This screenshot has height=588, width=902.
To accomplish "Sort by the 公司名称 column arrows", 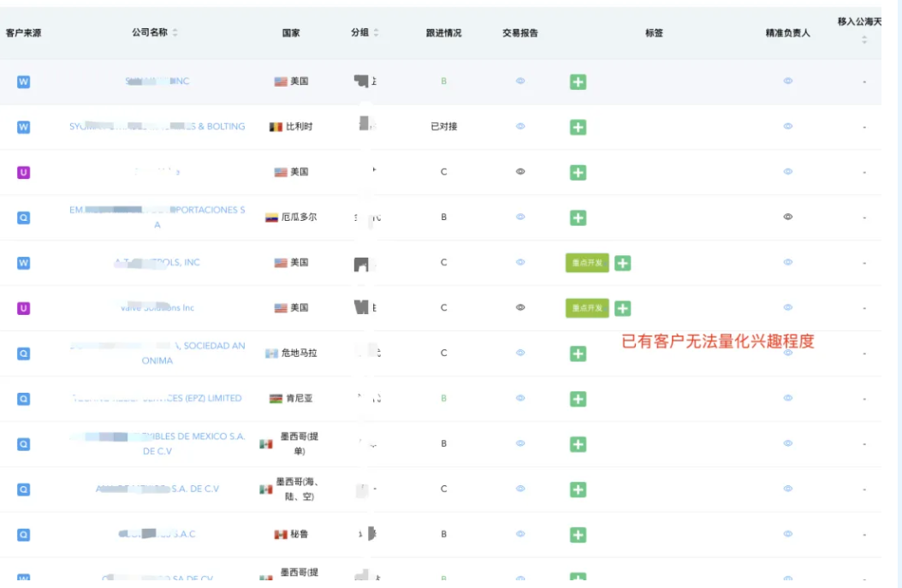I will pyautogui.click(x=175, y=33).
